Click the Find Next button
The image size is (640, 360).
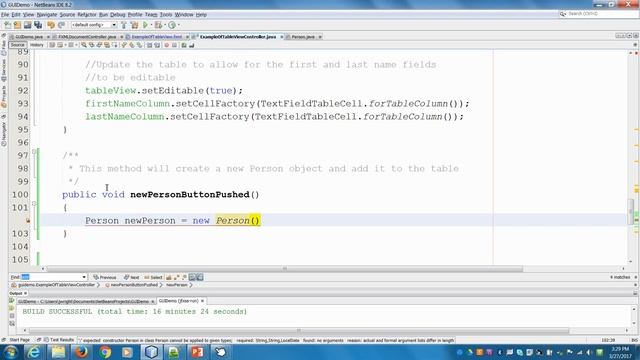(132, 278)
